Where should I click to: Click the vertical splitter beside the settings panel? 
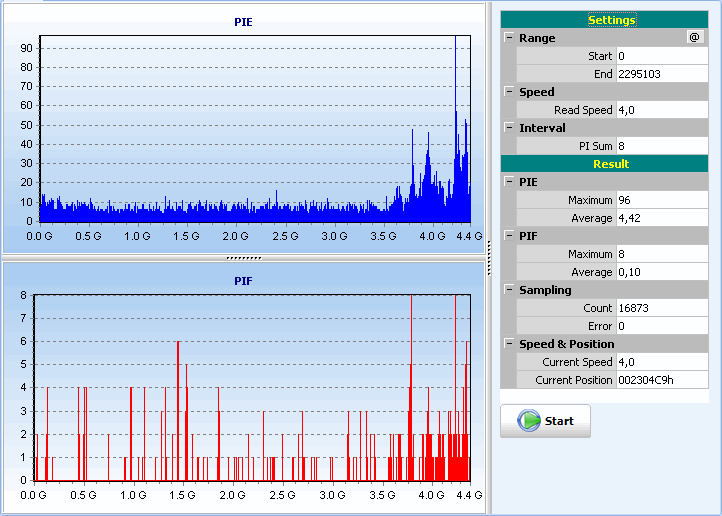[489, 258]
